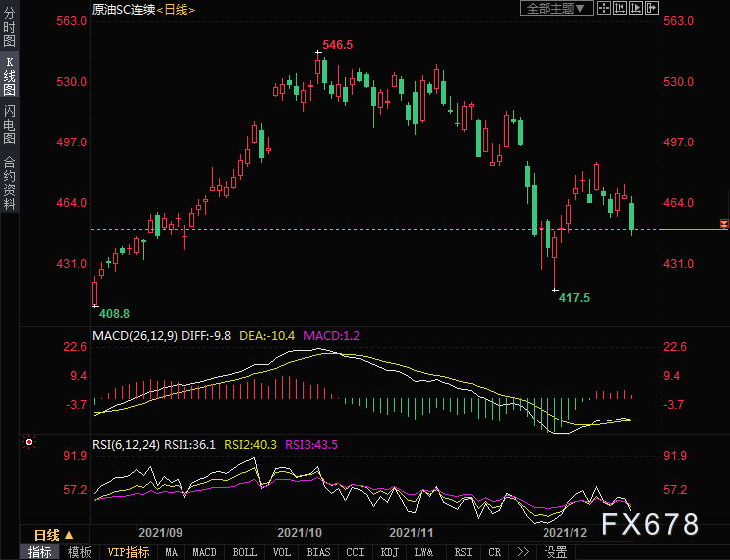Click the 2021/10 date label
This screenshot has width=730, height=560.
tap(299, 533)
